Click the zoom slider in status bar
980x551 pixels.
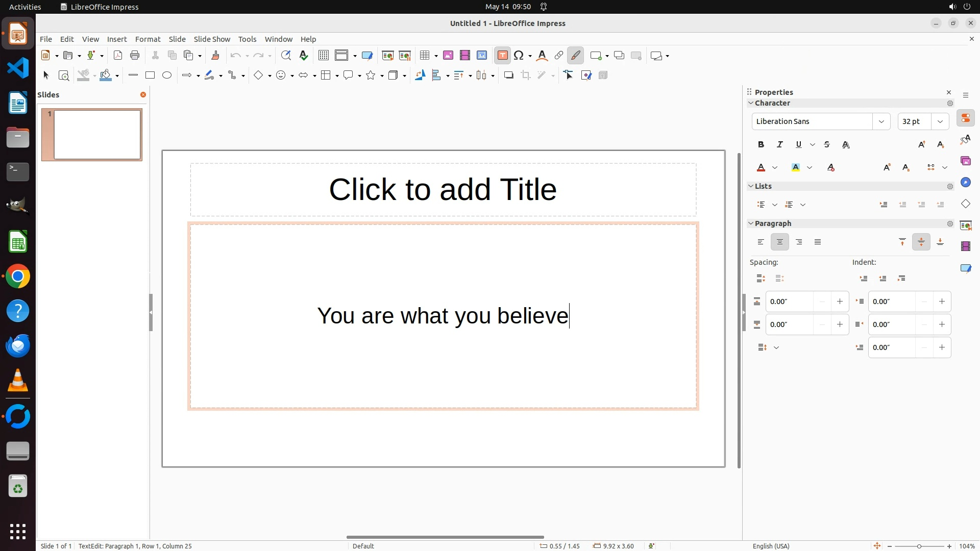(919, 546)
